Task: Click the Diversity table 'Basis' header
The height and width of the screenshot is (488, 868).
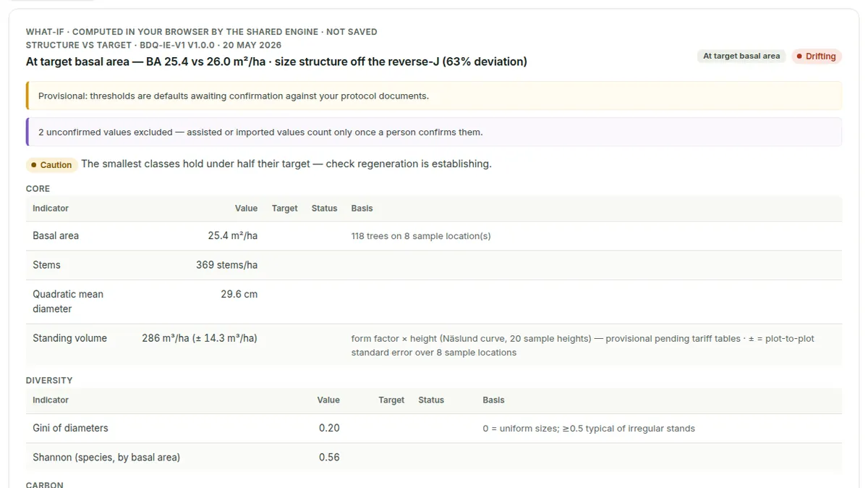Action: 493,400
